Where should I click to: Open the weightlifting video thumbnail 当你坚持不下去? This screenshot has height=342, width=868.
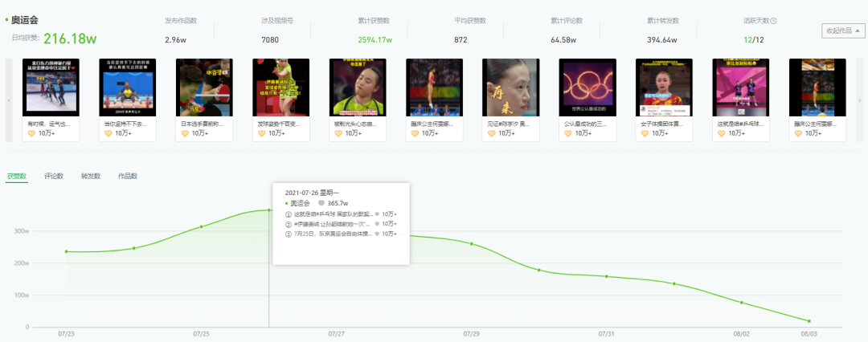[127, 88]
